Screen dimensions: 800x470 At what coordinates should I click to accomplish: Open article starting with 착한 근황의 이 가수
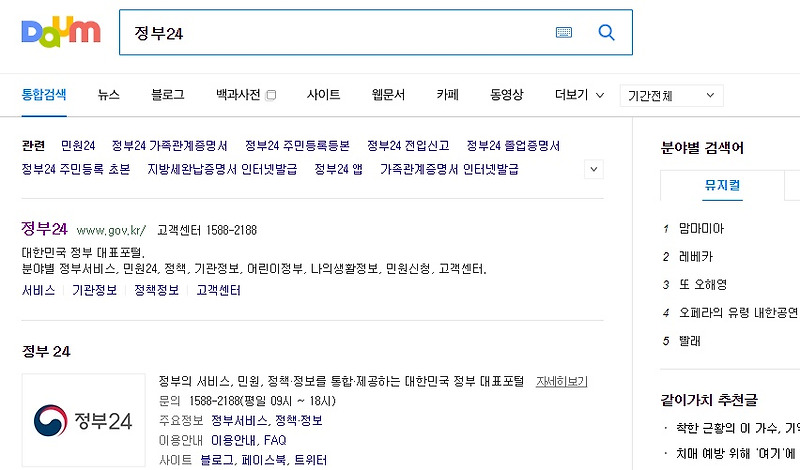tap(738, 428)
